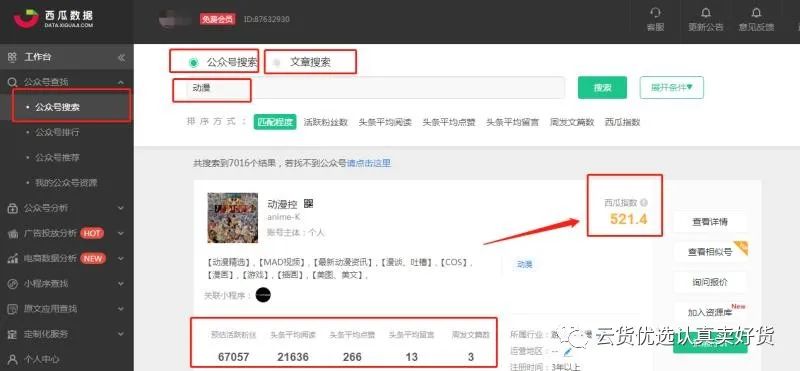Click the 定制化服务 sidebar icon
The width and height of the screenshot is (800, 371).
[12, 334]
